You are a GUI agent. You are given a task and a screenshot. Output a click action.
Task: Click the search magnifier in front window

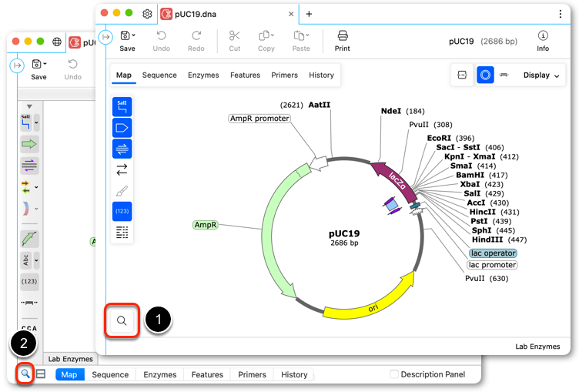tap(122, 320)
